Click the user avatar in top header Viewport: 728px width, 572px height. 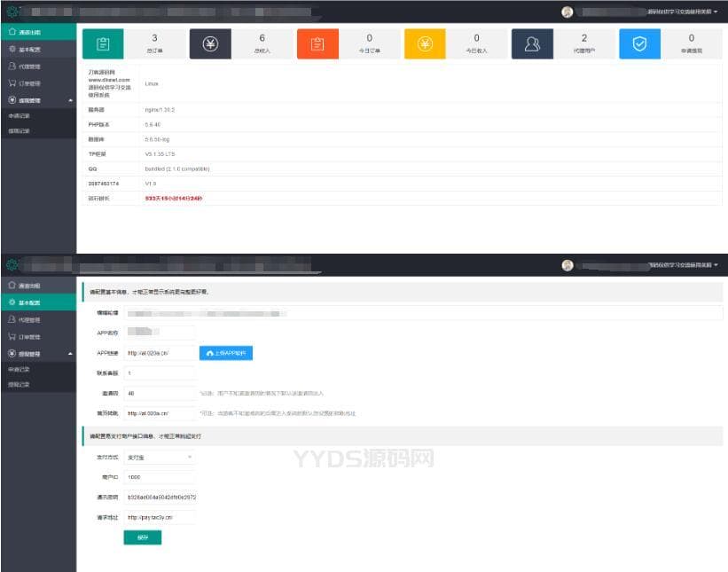(567, 12)
